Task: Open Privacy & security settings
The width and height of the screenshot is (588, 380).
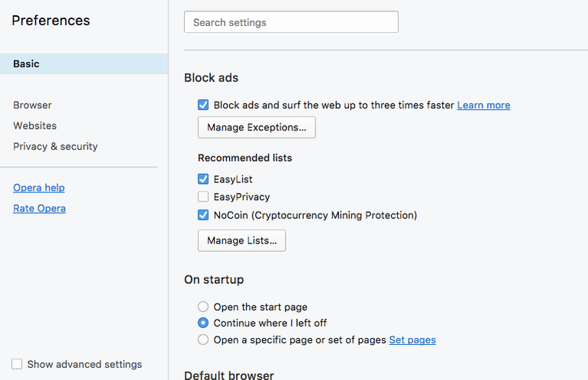Action: 56,147
